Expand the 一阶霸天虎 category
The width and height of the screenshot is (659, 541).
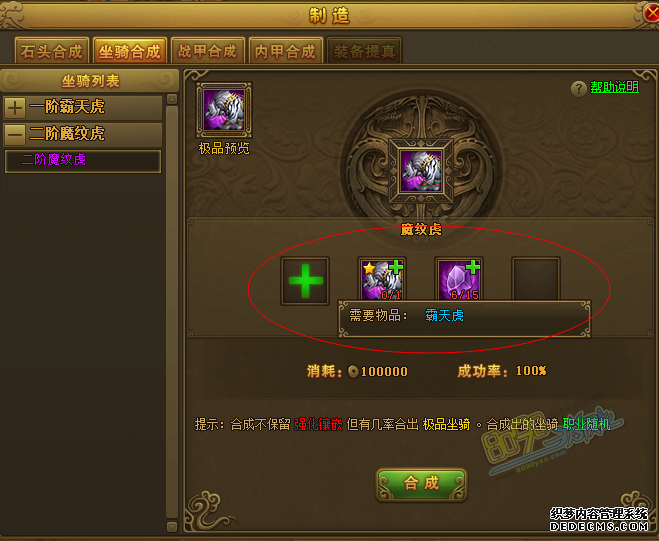15,108
